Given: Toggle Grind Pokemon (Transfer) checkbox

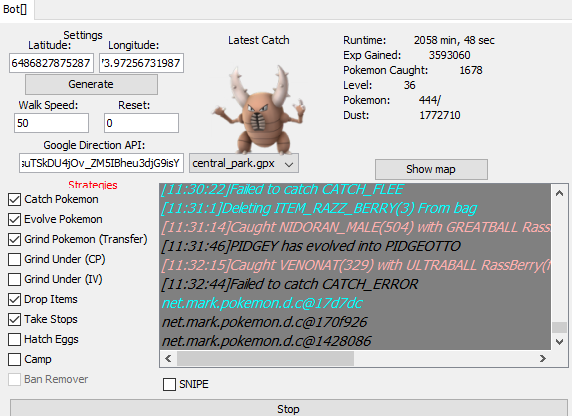Looking at the screenshot, I should point(15,239).
